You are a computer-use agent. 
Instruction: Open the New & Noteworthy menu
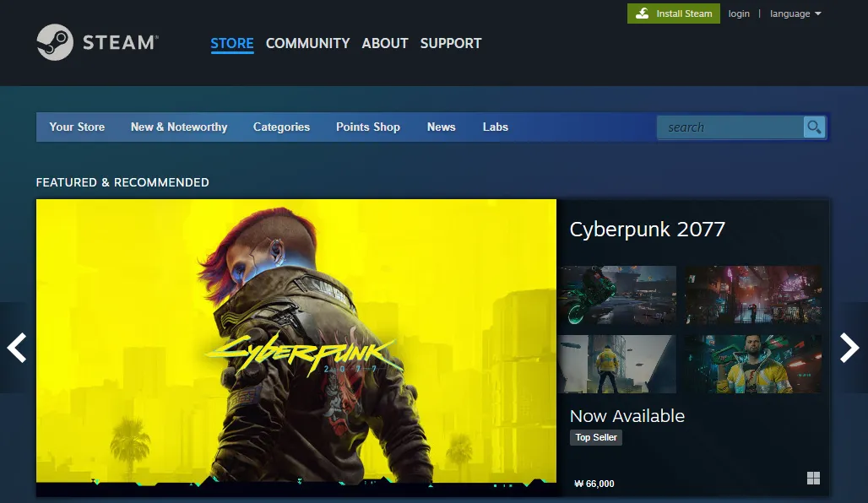(179, 127)
